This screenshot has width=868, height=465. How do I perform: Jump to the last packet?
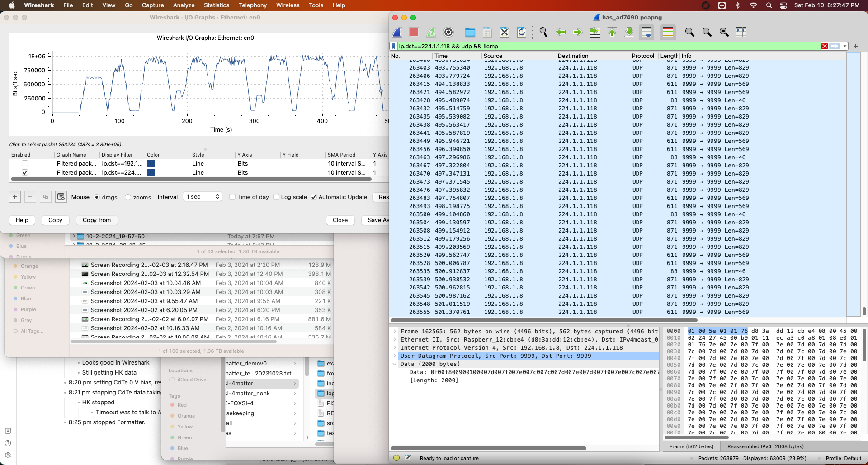[629, 32]
